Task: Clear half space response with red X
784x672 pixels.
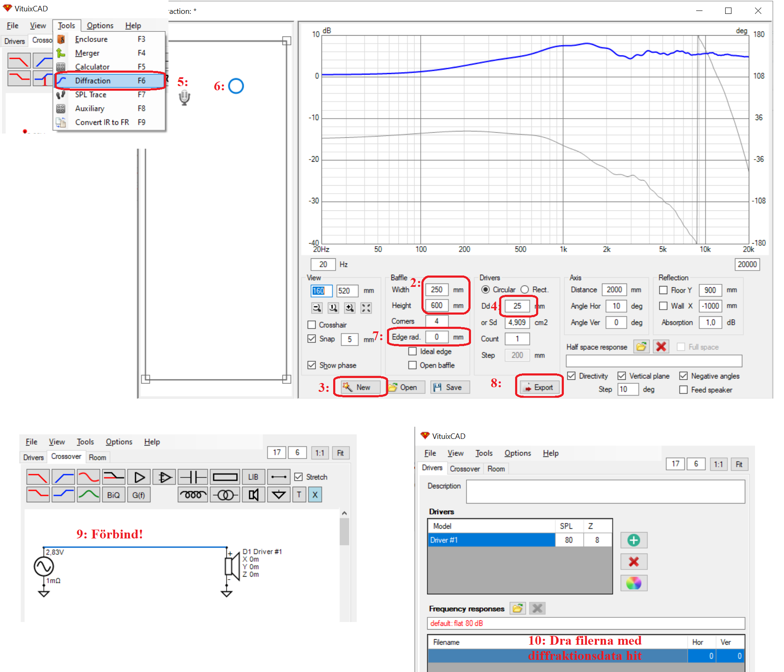Action: tap(661, 347)
